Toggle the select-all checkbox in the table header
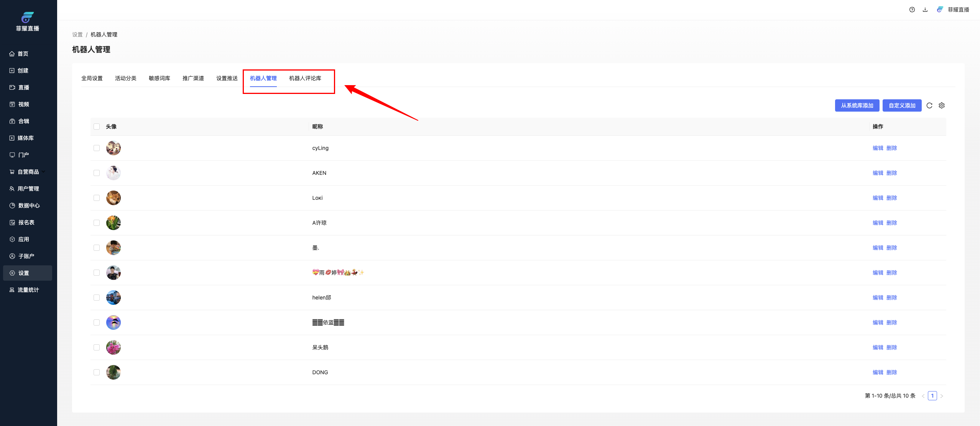The width and height of the screenshot is (980, 426). click(x=97, y=127)
